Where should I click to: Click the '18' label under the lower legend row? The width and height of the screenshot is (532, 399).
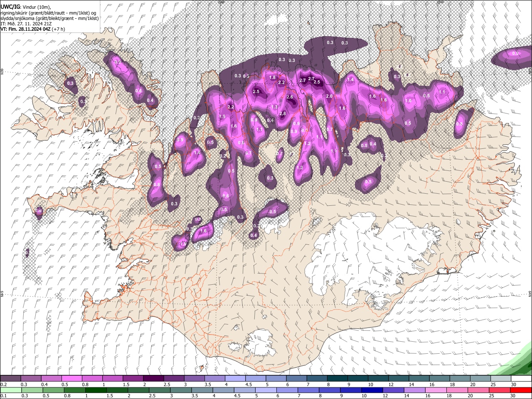(450, 396)
